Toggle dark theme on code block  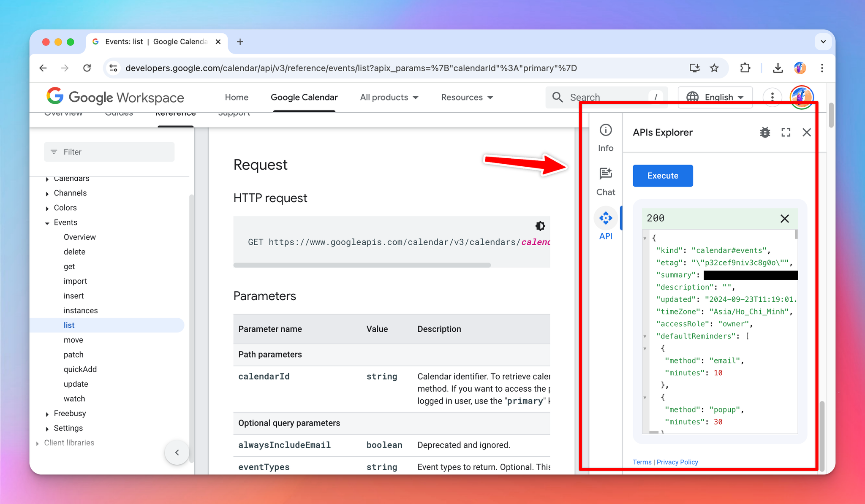click(x=540, y=226)
